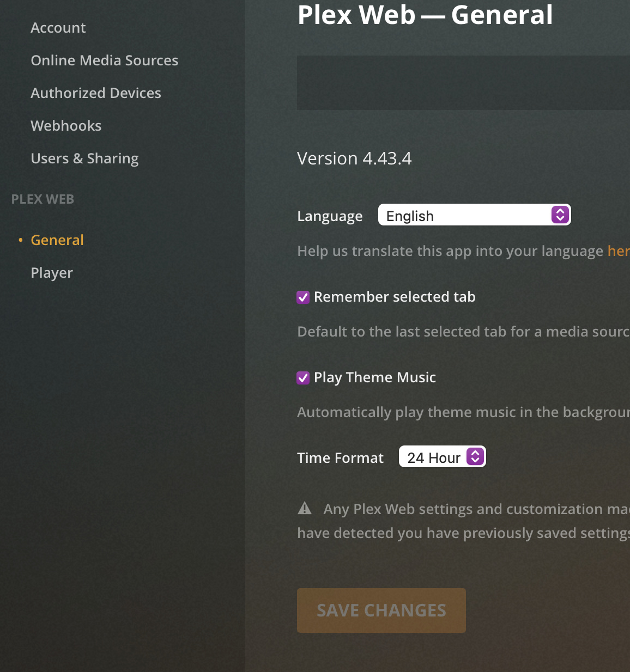Open the Time Format dropdown

[442, 457]
